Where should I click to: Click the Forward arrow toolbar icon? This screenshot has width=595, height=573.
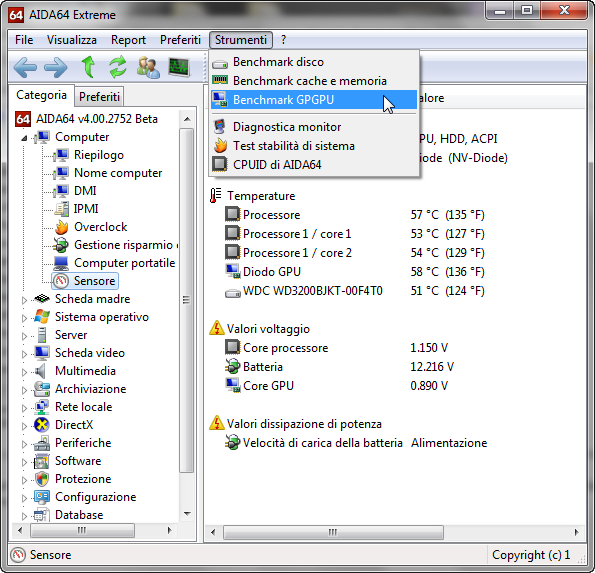tap(56, 68)
